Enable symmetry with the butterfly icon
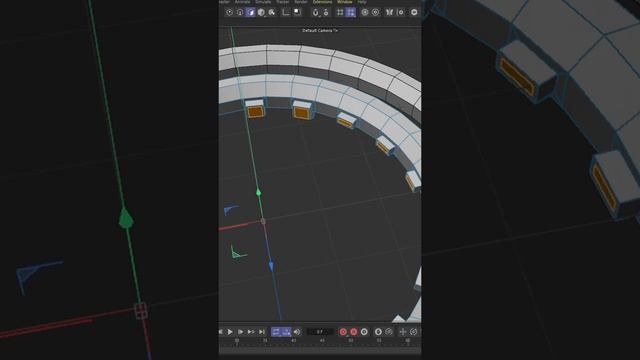The image size is (640, 360). click(389, 12)
